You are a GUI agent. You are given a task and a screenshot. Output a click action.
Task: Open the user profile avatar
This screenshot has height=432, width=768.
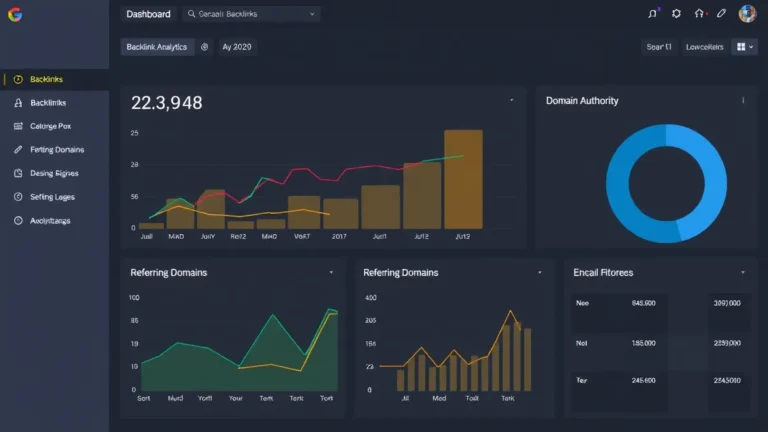pos(747,14)
